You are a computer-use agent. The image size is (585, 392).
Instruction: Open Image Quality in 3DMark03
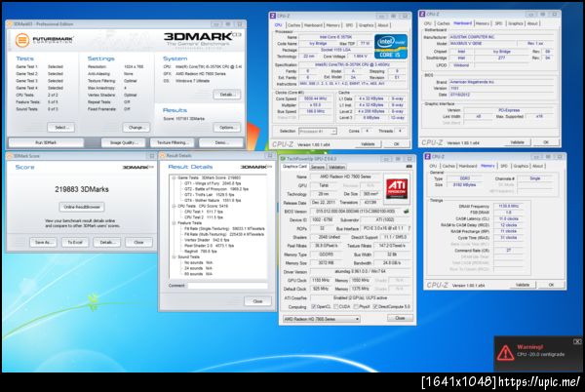[124, 142]
